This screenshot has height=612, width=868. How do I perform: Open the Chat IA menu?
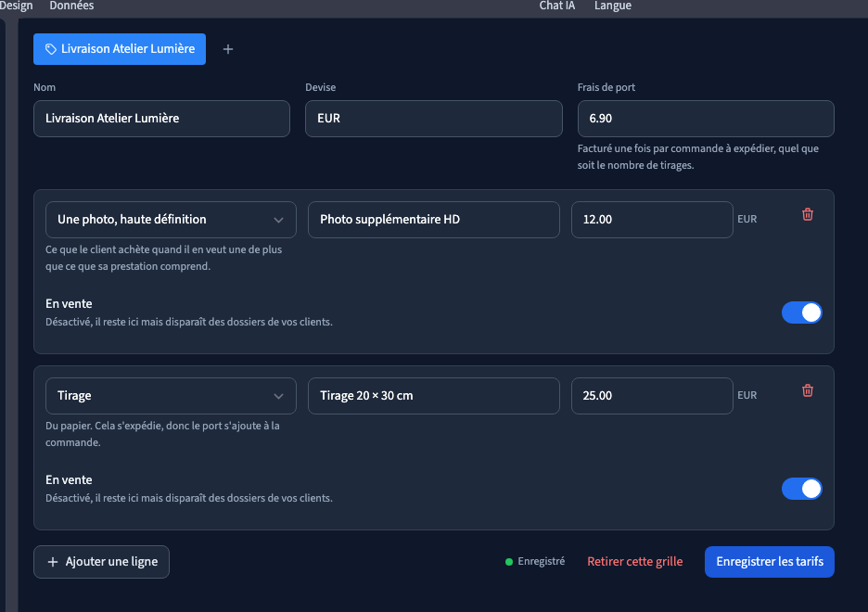coord(557,6)
